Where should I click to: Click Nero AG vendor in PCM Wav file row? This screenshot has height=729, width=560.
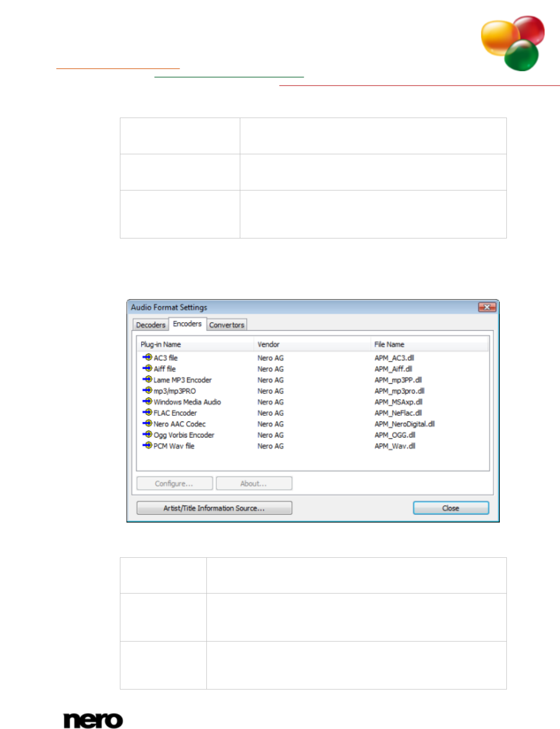(x=270, y=446)
